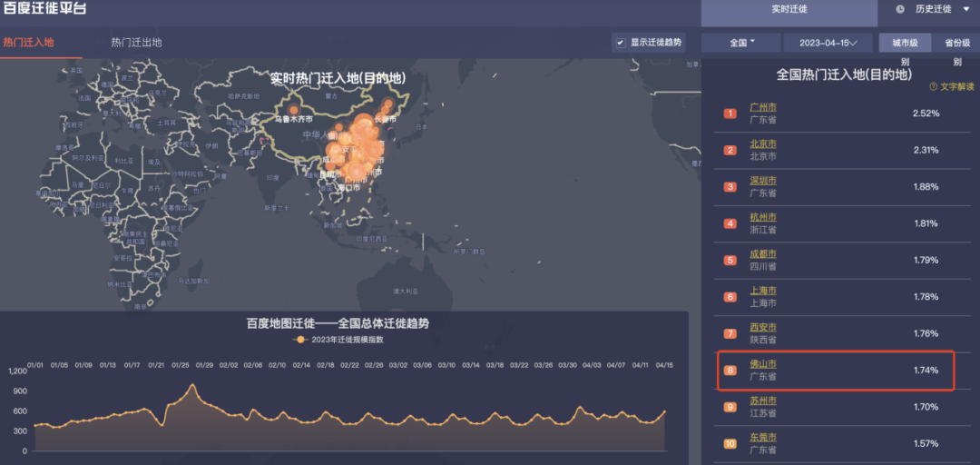Click the 日本 label on the map
The width and height of the screenshot is (980, 465).
[421, 126]
